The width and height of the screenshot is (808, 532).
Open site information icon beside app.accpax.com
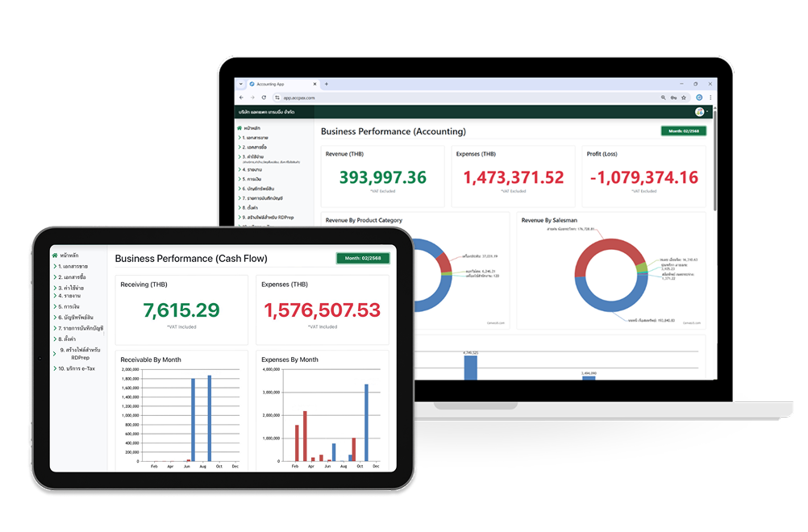tap(277, 98)
